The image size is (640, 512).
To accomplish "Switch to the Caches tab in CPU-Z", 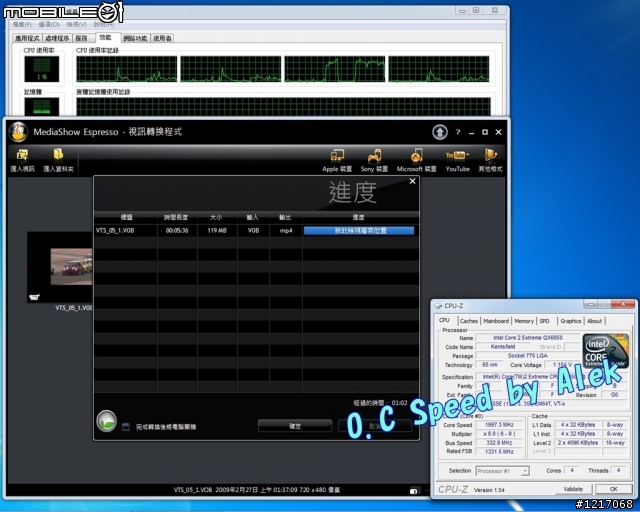I will [x=469, y=321].
